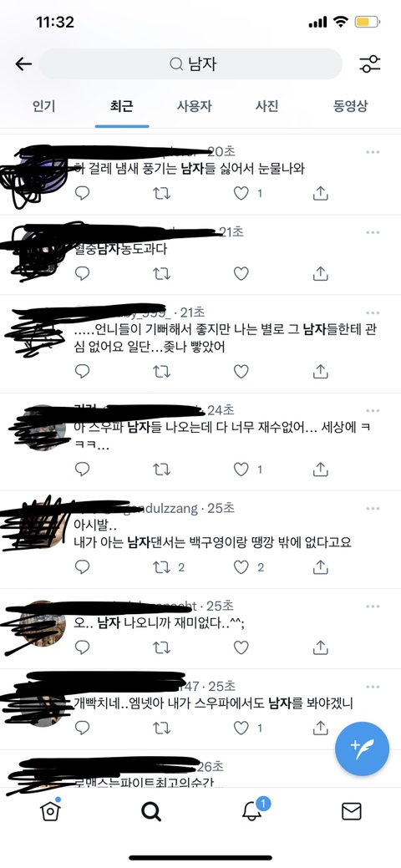Open direct messages envelope icon
This screenshot has width=401, height=868.
point(351,811)
